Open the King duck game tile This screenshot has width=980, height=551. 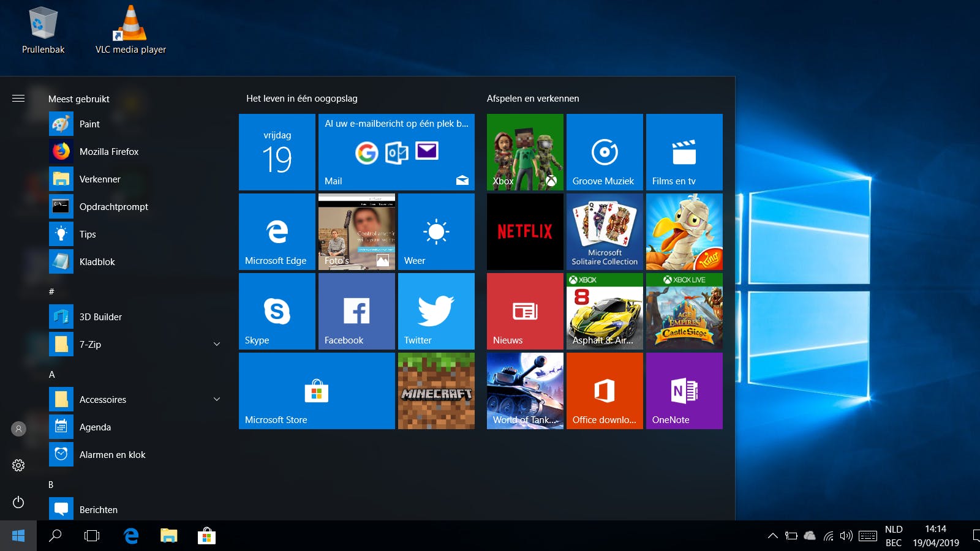coord(684,231)
